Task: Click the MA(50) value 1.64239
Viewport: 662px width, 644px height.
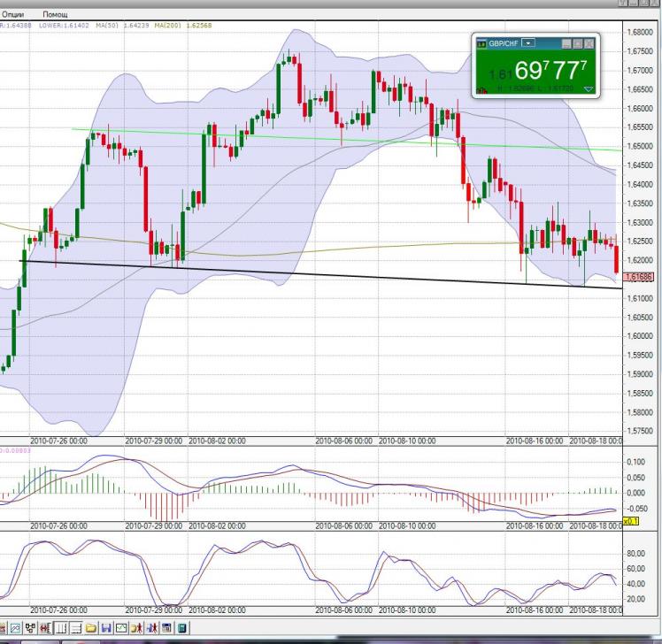Action: tap(136, 26)
